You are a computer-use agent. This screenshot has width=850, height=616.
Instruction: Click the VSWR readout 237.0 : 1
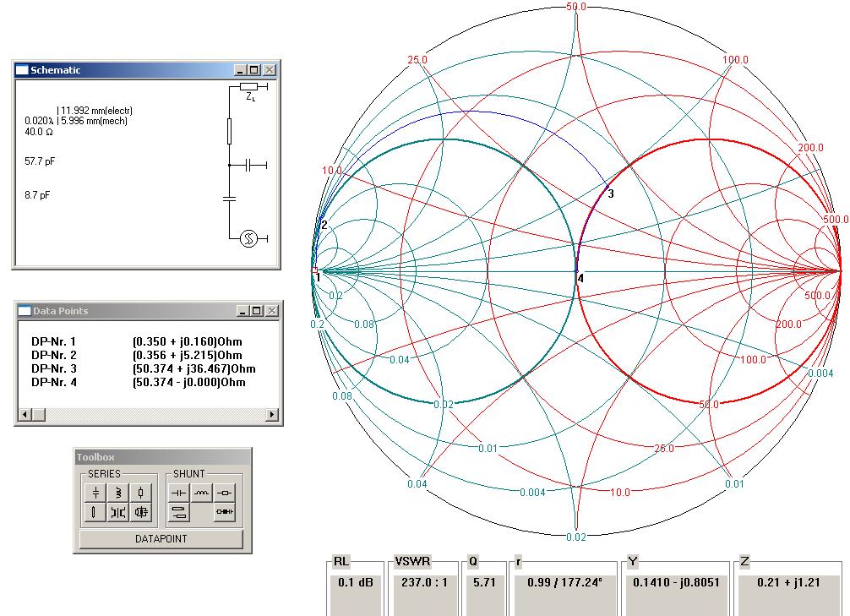click(x=424, y=582)
